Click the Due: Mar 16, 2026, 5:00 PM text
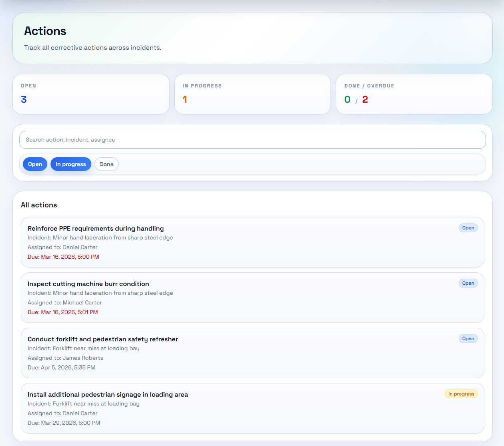Image resolution: width=504 pixels, height=446 pixels. click(63, 257)
